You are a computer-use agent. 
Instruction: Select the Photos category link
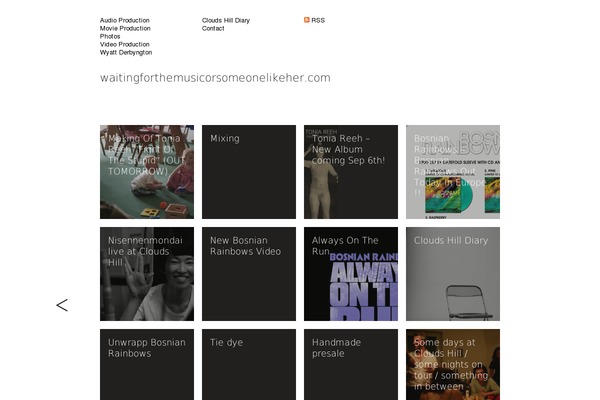110,36
